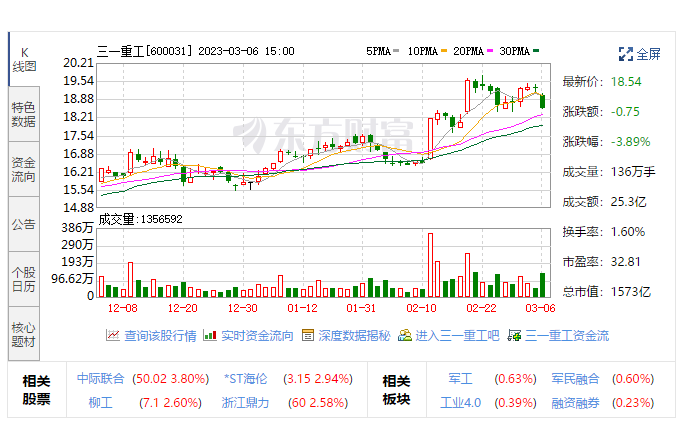684x446 pixels.
Task: Click the 中际联合 quote (50.02 3.80%)
Action: tap(171, 378)
